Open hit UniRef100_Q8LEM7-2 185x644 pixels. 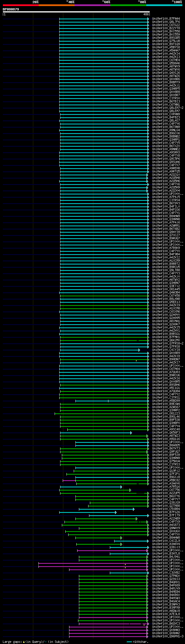[x=168, y=108]
